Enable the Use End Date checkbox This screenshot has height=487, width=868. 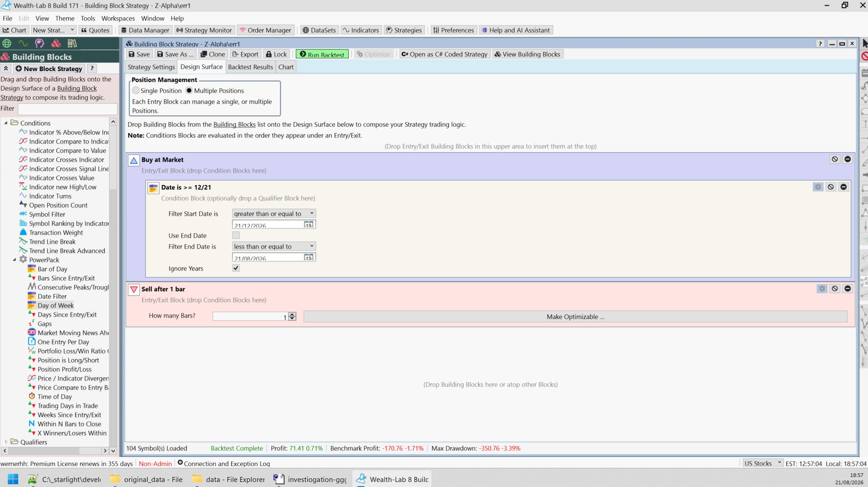[x=236, y=236]
